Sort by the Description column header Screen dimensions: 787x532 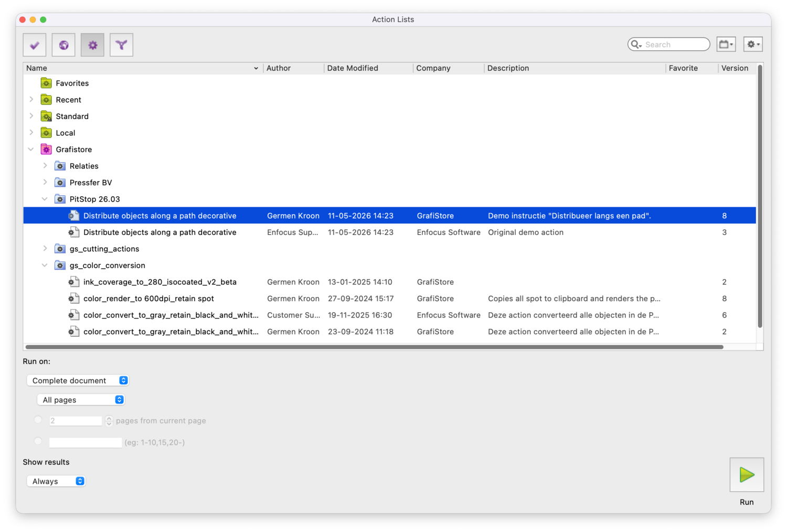click(575, 68)
